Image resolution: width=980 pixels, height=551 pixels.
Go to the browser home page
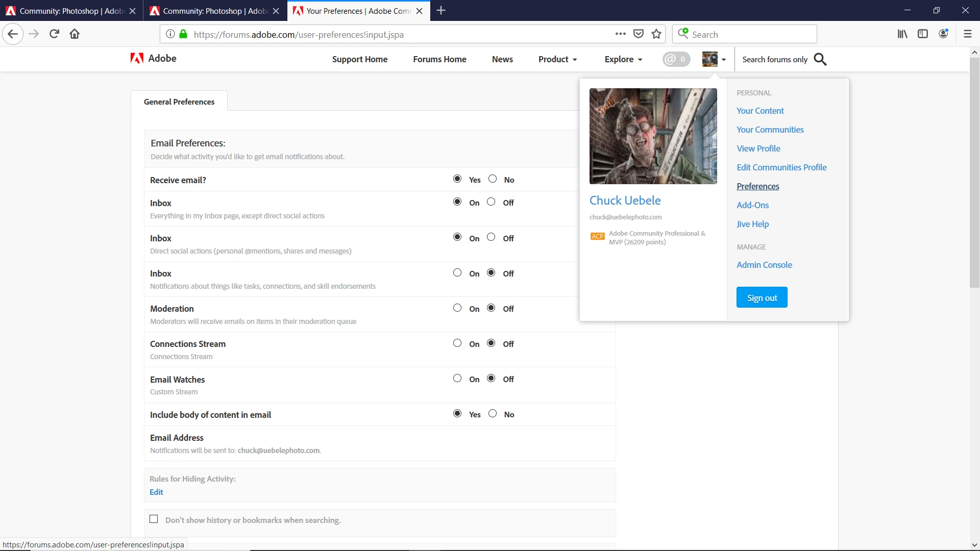[x=75, y=34]
